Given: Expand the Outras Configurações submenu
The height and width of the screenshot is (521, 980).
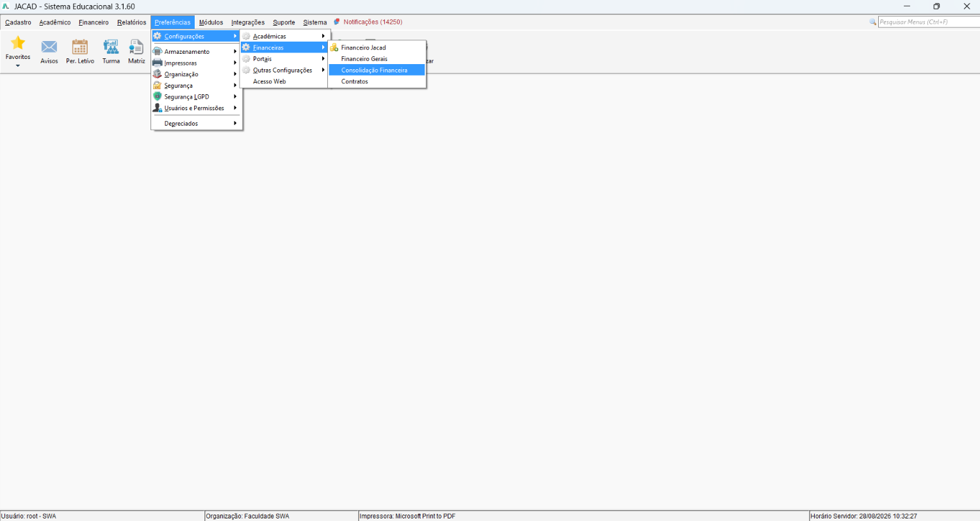Looking at the screenshot, I should (284, 70).
